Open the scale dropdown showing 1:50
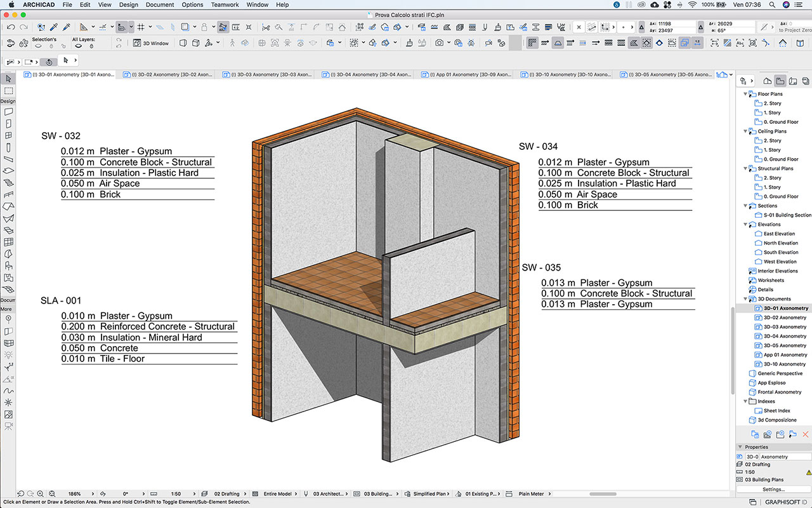The height and width of the screenshot is (508, 812). tap(176, 493)
